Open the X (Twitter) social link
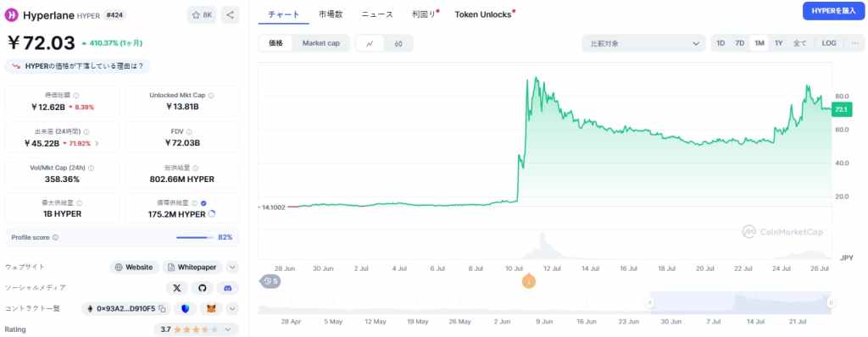The image size is (868, 337). [177, 288]
